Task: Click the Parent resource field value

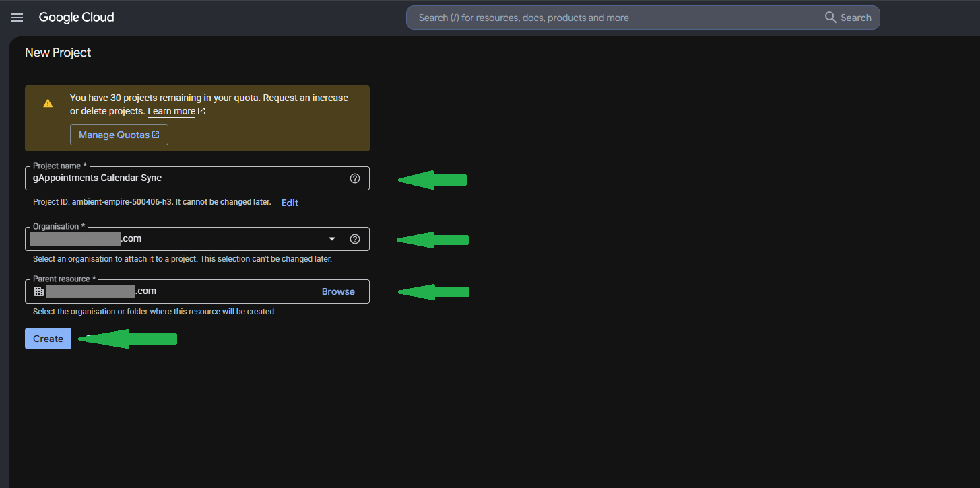Action: [101, 291]
